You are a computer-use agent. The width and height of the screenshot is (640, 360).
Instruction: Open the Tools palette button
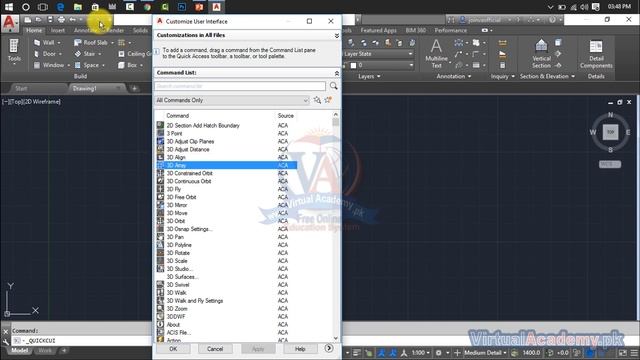tap(14, 51)
